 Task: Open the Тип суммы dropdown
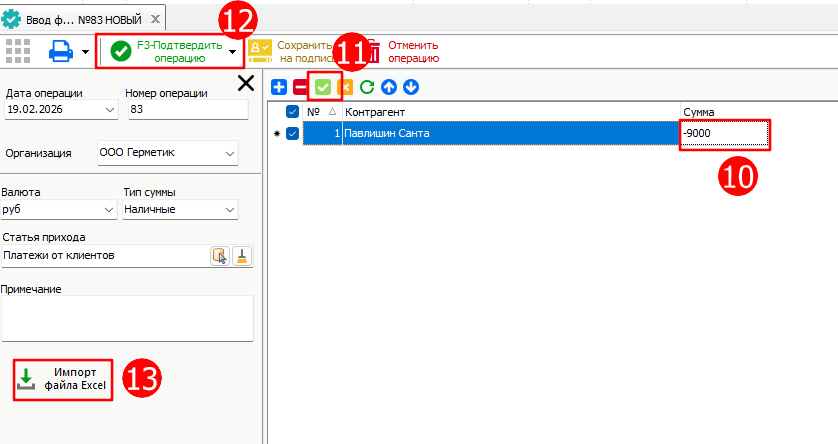[x=230, y=210]
